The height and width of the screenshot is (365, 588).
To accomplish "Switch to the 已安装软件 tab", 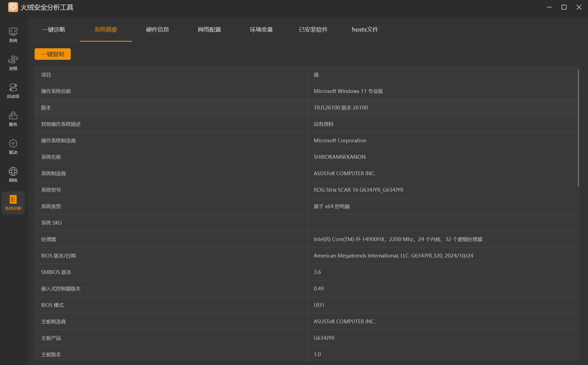I will [x=313, y=29].
